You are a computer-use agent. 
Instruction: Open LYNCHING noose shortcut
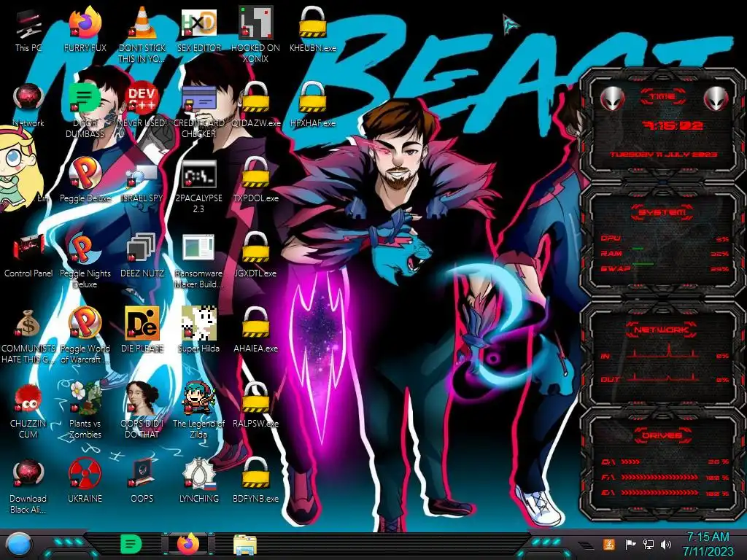tap(198, 481)
